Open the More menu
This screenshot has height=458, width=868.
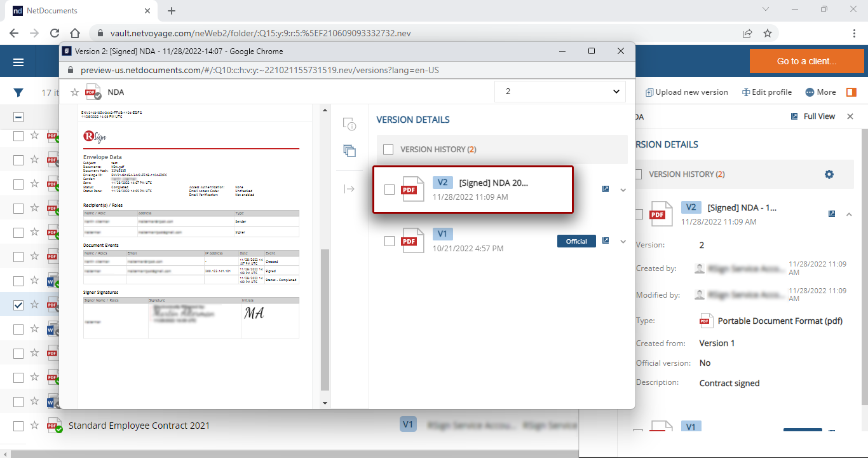(820, 92)
